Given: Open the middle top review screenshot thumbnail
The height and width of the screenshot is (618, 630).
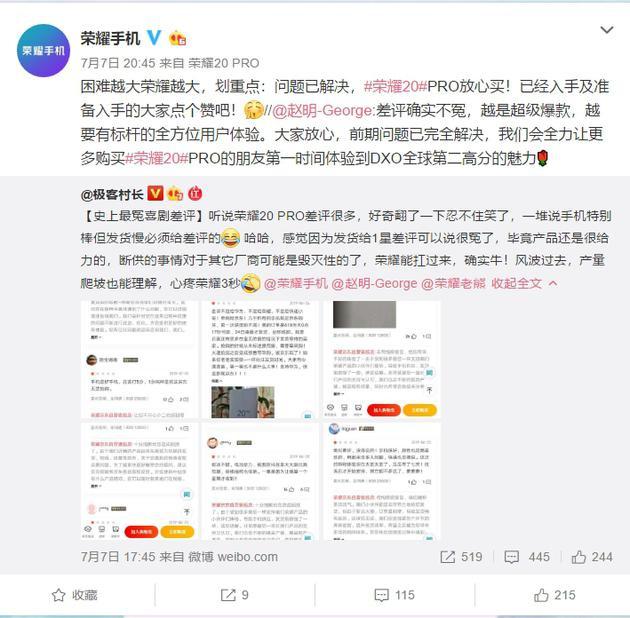Looking at the screenshot, I should click(x=260, y=359).
